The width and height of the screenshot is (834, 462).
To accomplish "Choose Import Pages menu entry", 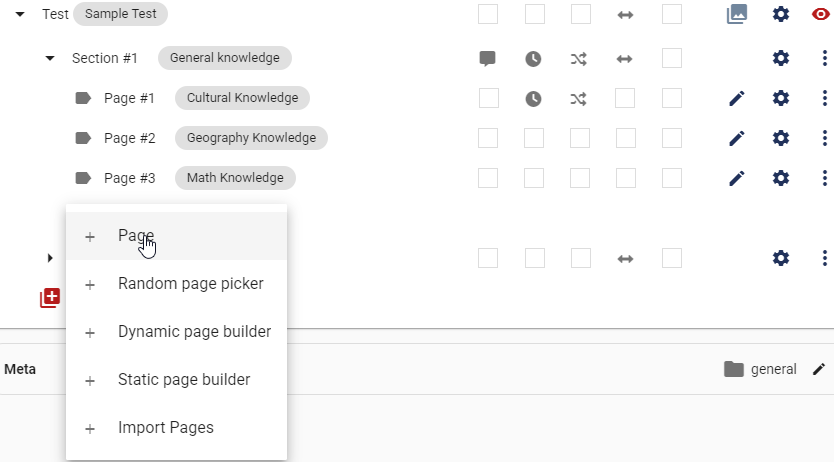I will point(177,428).
